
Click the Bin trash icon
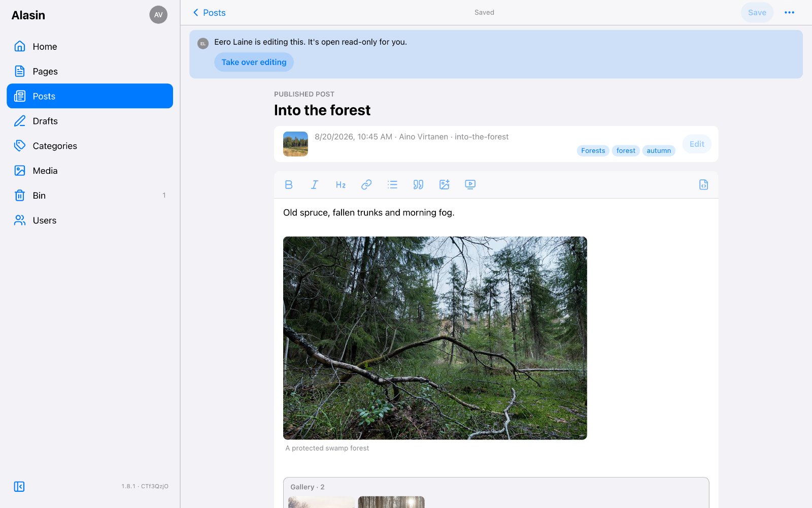coord(20,196)
